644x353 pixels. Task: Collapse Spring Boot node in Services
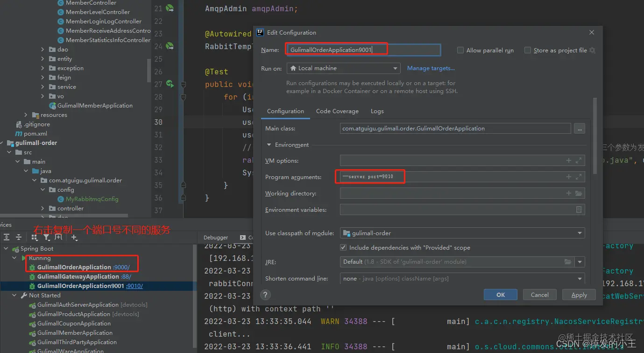[x=7, y=249]
